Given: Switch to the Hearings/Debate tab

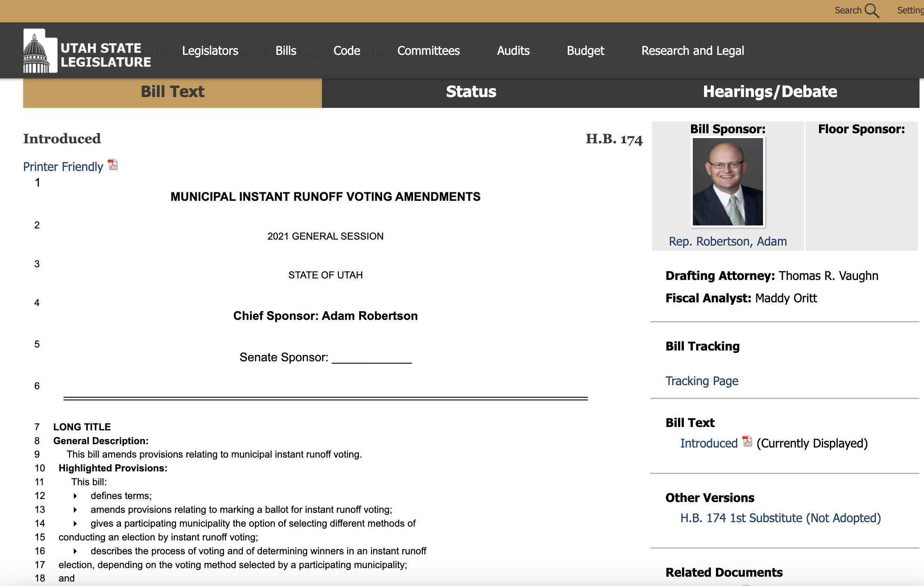Looking at the screenshot, I should [x=769, y=92].
